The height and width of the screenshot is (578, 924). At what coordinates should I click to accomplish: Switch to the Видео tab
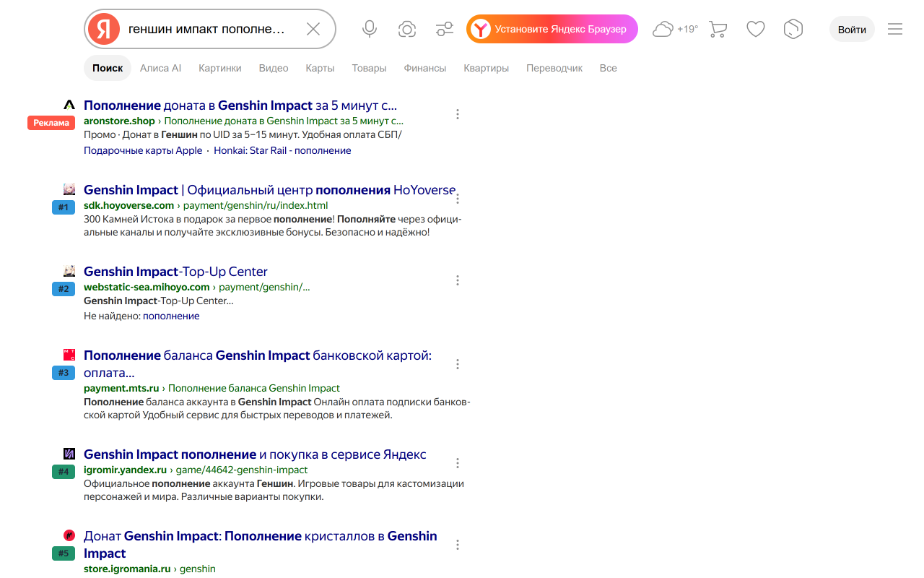pyautogui.click(x=274, y=68)
